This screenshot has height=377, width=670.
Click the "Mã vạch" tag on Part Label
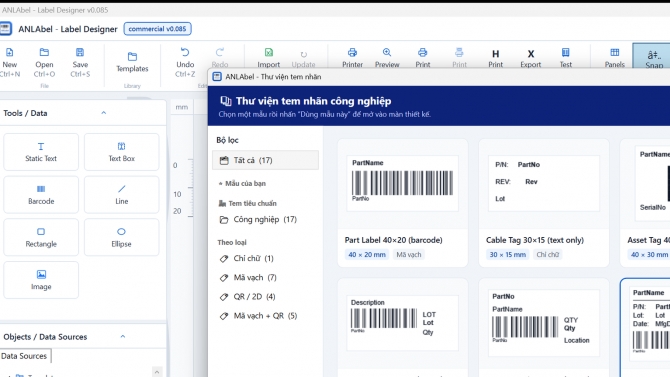(x=408, y=255)
